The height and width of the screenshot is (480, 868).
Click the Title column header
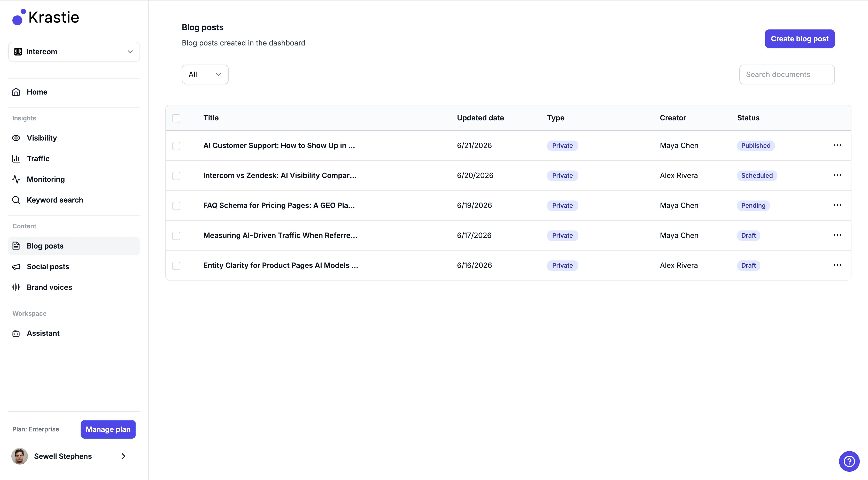(211, 118)
